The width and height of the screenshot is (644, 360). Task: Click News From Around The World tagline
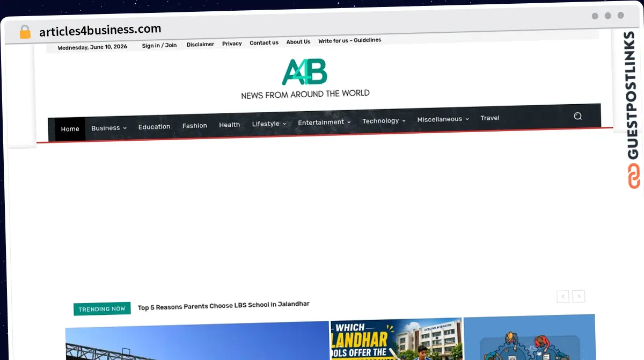tap(305, 94)
